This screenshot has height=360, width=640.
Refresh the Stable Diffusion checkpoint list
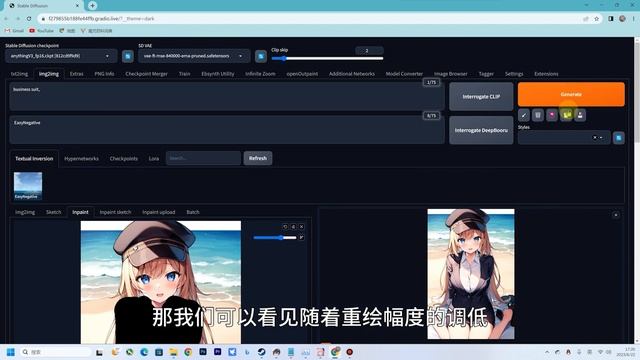[x=128, y=56]
